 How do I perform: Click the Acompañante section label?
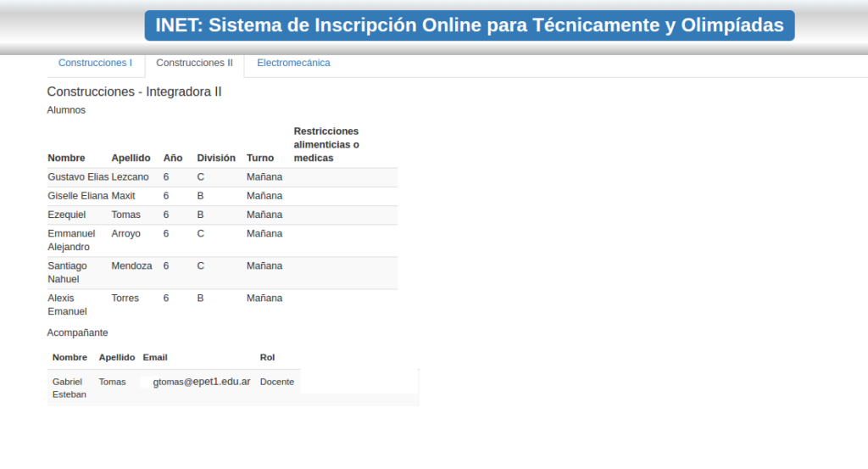point(77,332)
